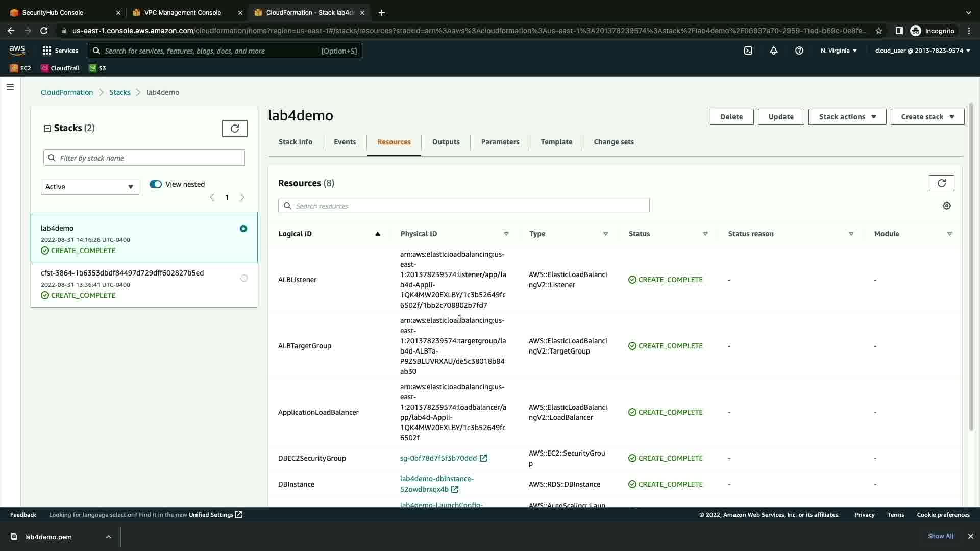Open the Services grid menu
Image resolution: width=980 pixels, height=551 pixels.
[60, 51]
